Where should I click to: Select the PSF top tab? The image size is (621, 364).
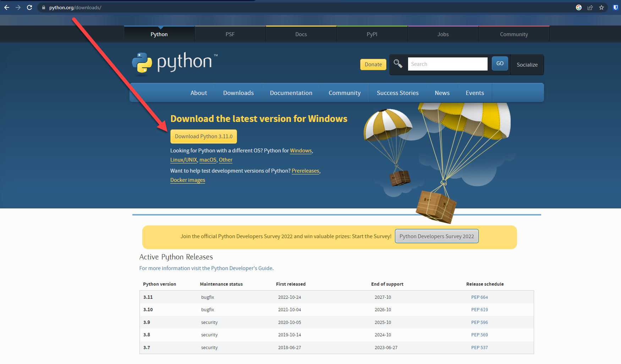[230, 34]
